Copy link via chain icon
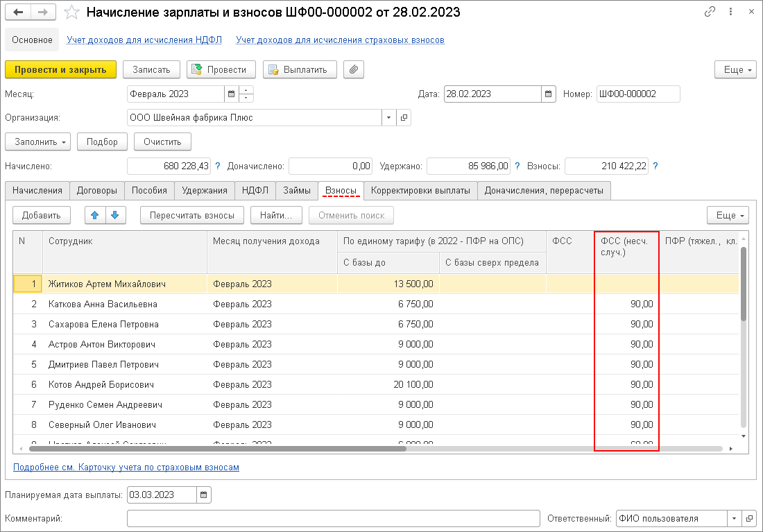 pos(710,12)
